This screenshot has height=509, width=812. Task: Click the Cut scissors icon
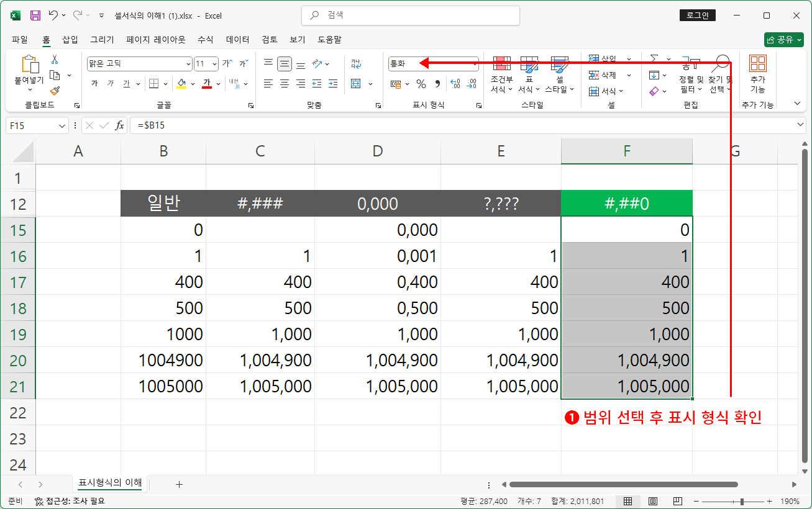click(x=55, y=60)
